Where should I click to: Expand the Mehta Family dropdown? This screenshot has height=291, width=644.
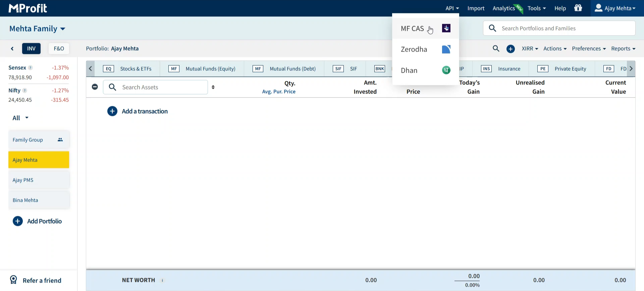tap(37, 29)
